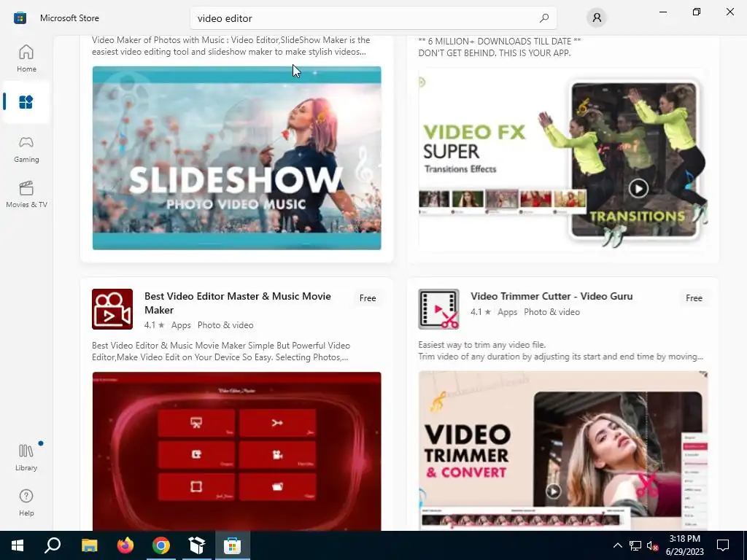This screenshot has height=560, width=747.
Task: Click the search magnifier icon in search box
Action: coord(544,18)
